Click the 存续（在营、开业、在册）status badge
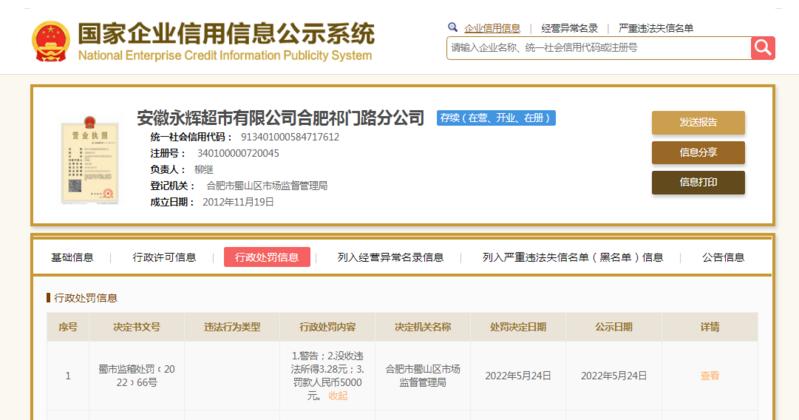This screenshot has height=420, width=799. [496, 118]
